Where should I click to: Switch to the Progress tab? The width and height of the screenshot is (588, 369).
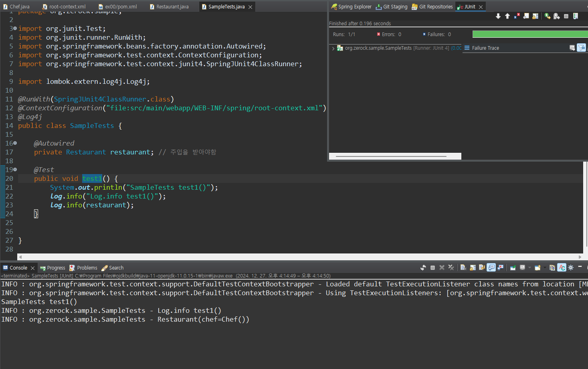tap(53, 268)
